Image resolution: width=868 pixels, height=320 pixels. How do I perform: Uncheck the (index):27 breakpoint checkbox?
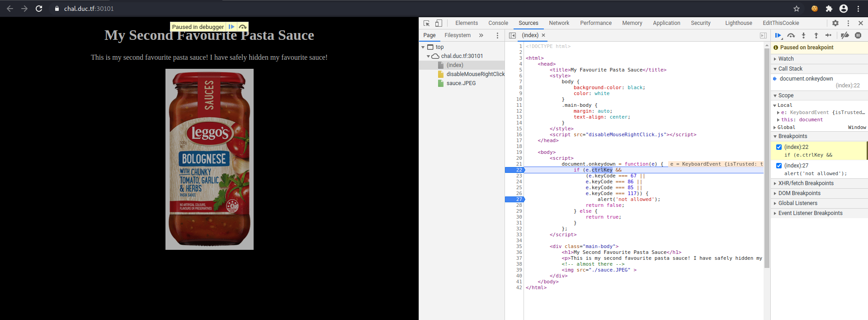(x=779, y=166)
